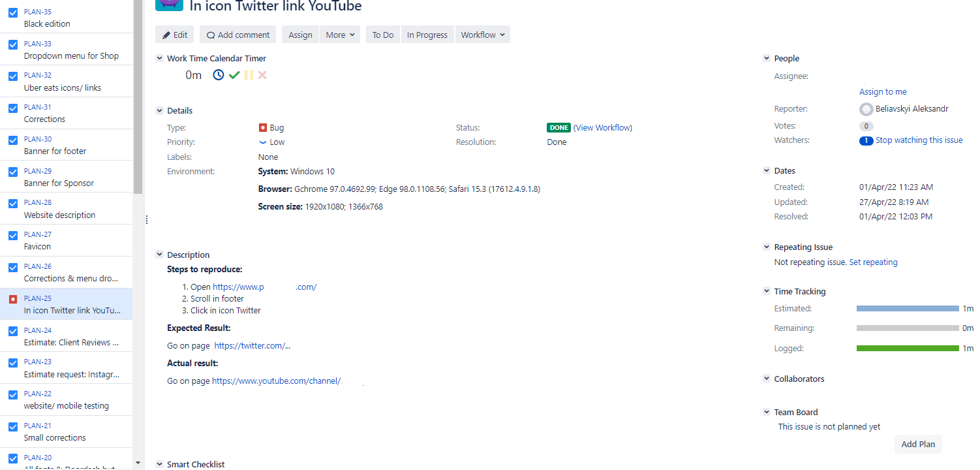This screenshot has width=980, height=470.
Task: Toggle the Smart Checklist section
Action: tap(159, 464)
